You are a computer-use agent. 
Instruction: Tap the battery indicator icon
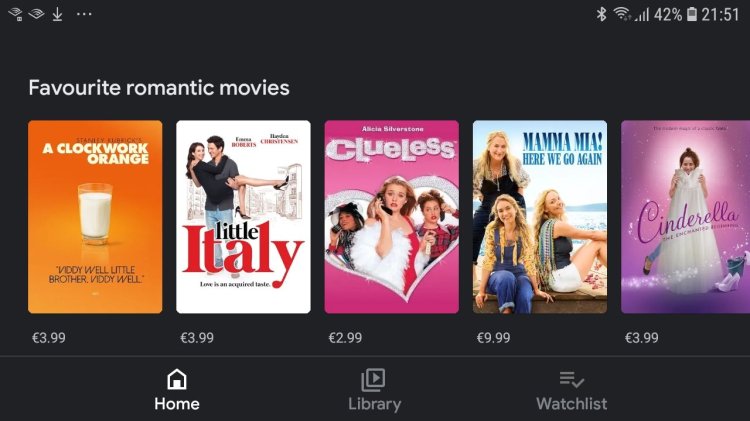tap(692, 14)
